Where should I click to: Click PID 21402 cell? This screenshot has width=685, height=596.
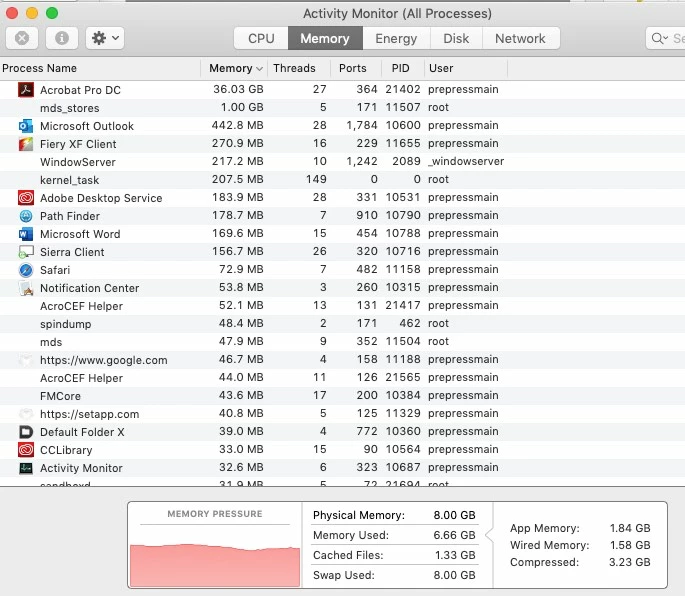point(403,89)
